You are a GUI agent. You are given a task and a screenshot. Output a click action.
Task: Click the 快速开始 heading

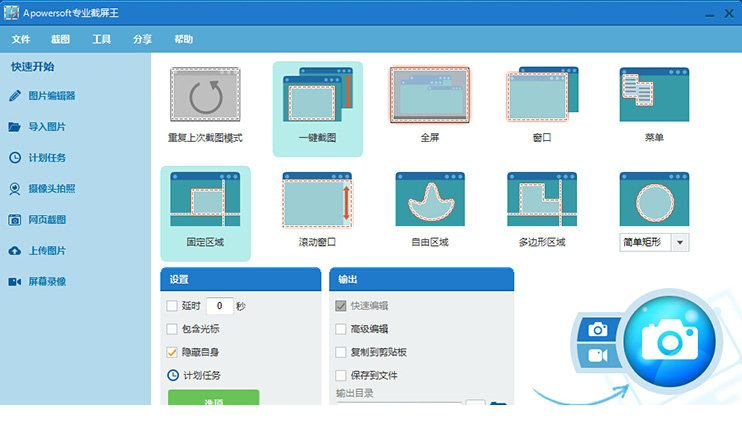click(x=33, y=67)
